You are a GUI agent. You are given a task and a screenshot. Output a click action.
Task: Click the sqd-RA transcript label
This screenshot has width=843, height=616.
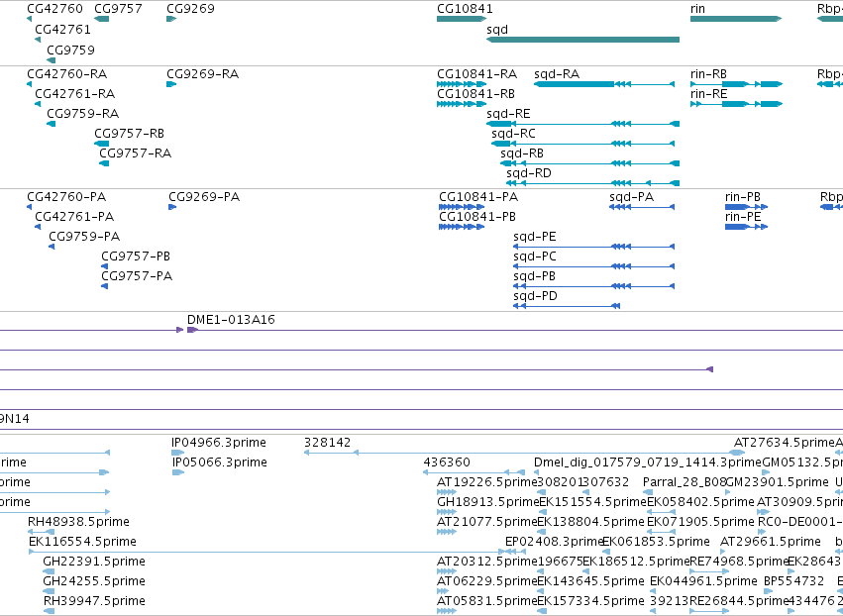pyautogui.click(x=557, y=74)
